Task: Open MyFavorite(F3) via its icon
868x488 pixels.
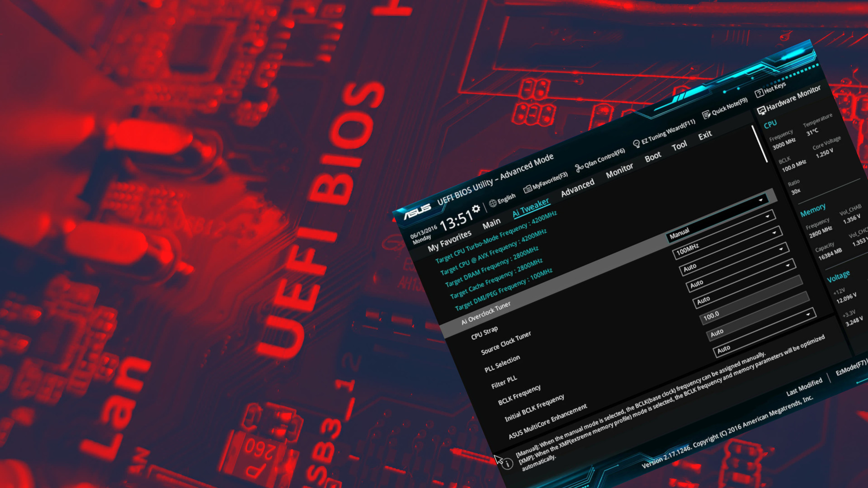Action: point(527,189)
